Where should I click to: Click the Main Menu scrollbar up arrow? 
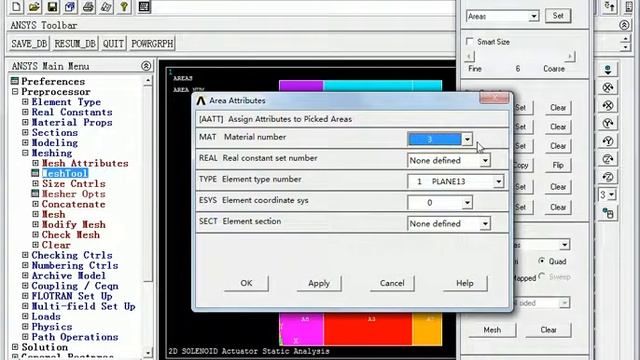(148, 80)
